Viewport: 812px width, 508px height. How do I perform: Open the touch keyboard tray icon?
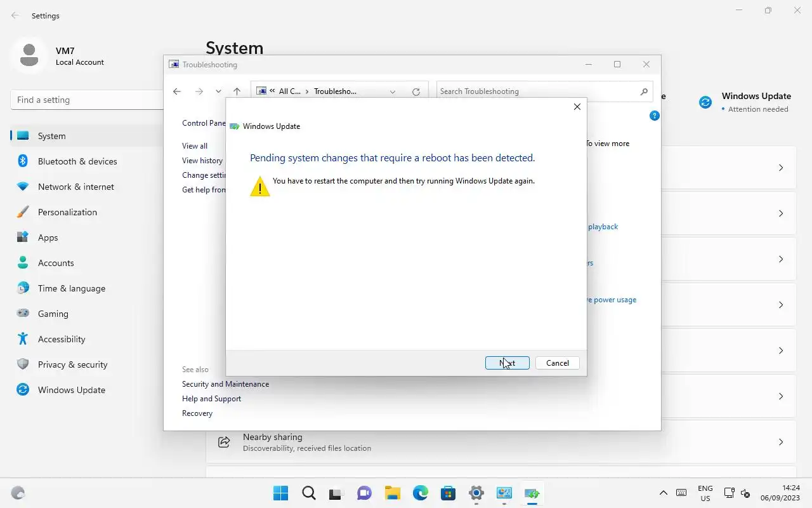[x=681, y=493]
